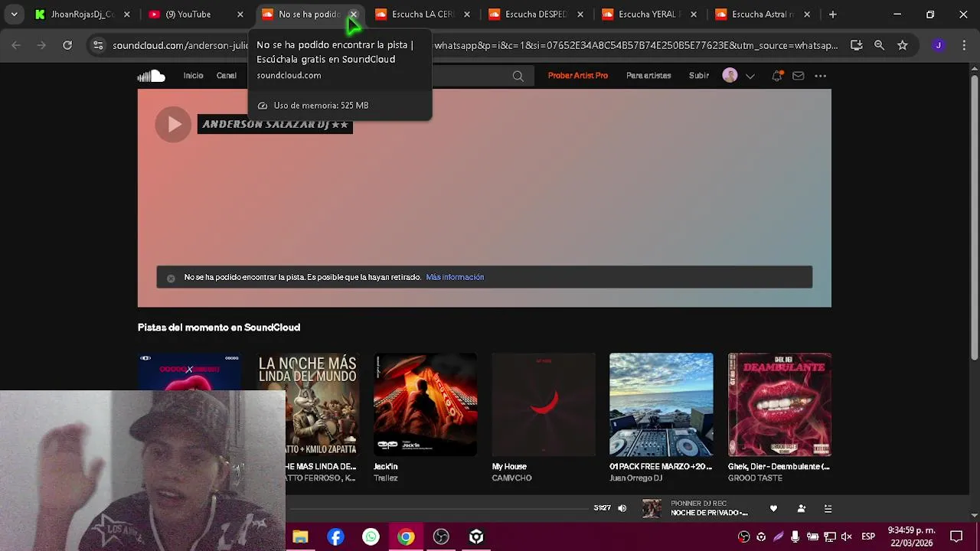Open the Chrome profile J avatar
Viewport: 980px width, 551px height.
[939, 45]
